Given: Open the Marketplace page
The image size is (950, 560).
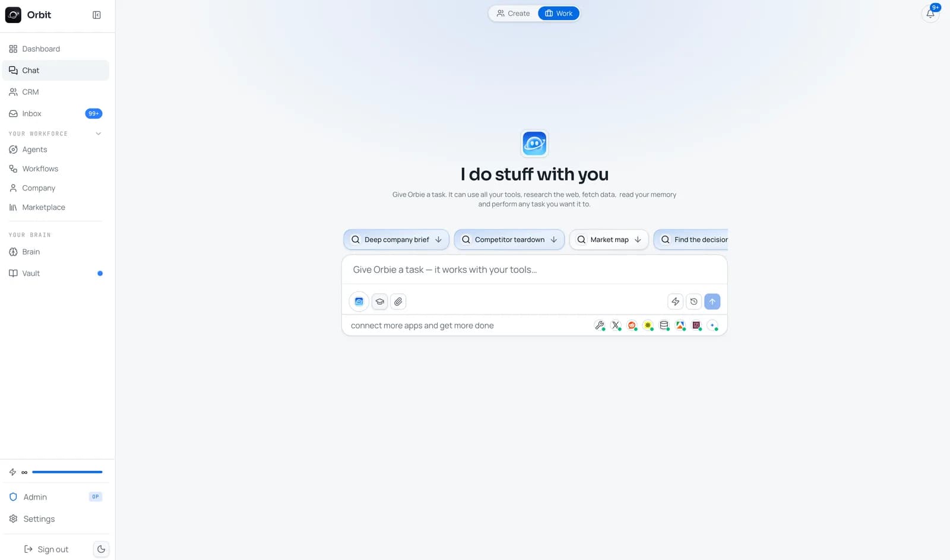Looking at the screenshot, I should pos(56,207).
